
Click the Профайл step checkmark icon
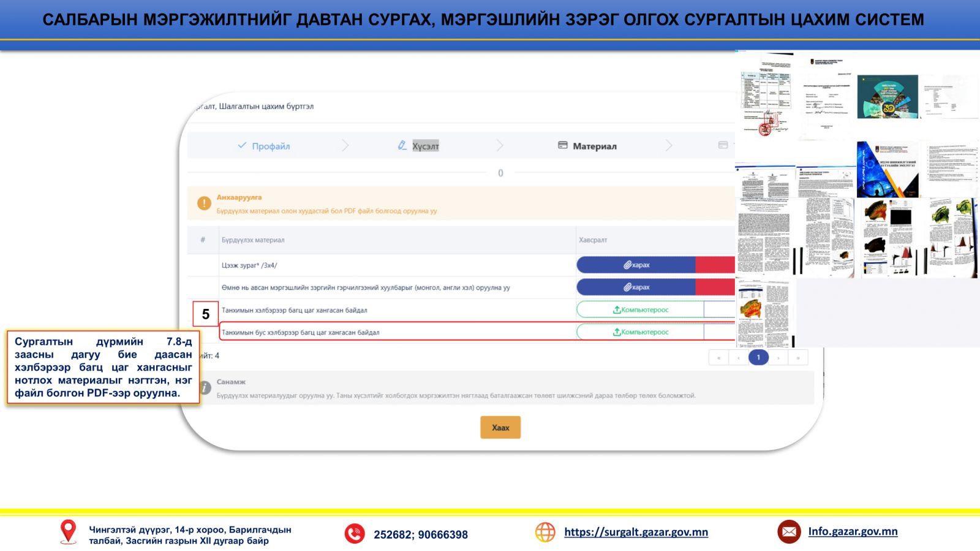[242, 145]
